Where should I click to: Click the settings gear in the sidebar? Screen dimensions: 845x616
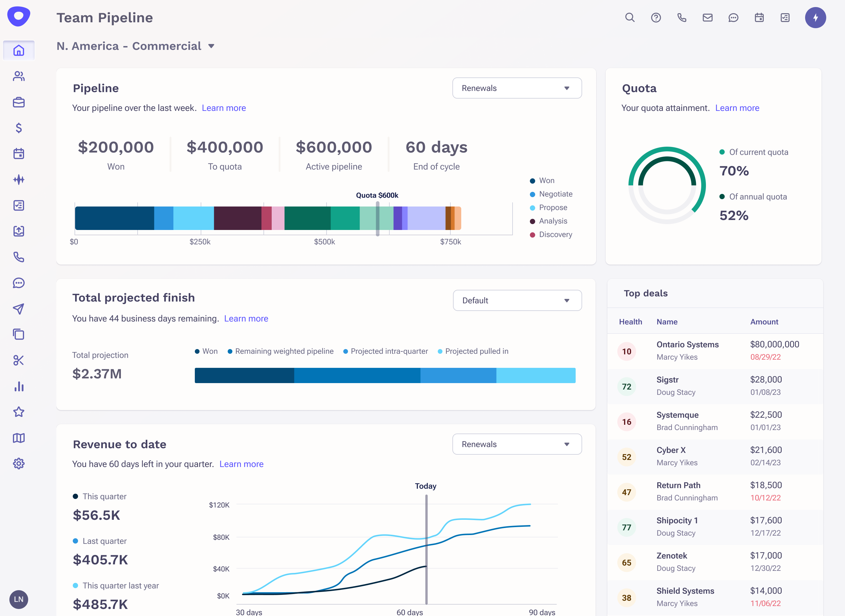pos(19,463)
